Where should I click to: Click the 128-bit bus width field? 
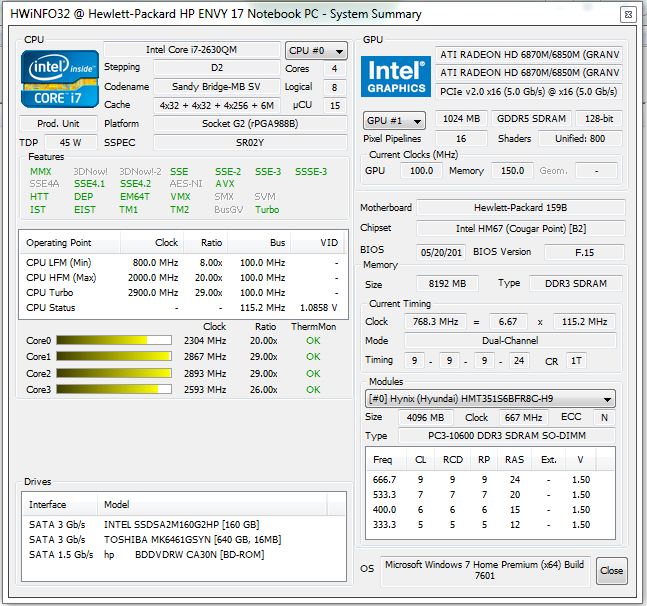pyautogui.click(x=599, y=118)
